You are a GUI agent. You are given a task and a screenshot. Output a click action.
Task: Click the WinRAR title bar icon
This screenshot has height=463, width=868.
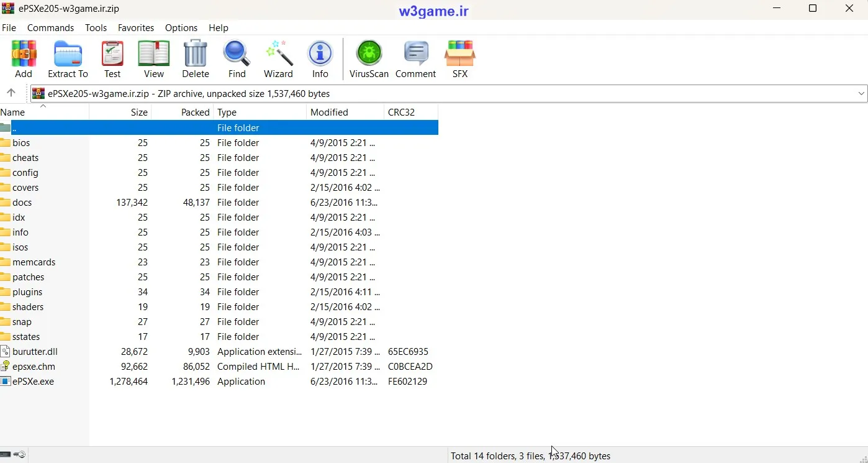pyautogui.click(x=7, y=8)
